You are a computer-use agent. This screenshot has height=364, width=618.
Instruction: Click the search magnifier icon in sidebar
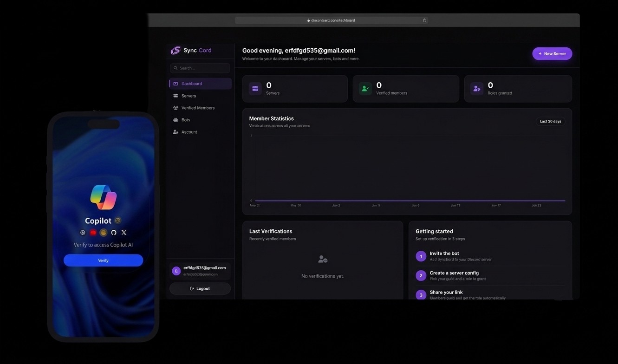pos(176,68)
